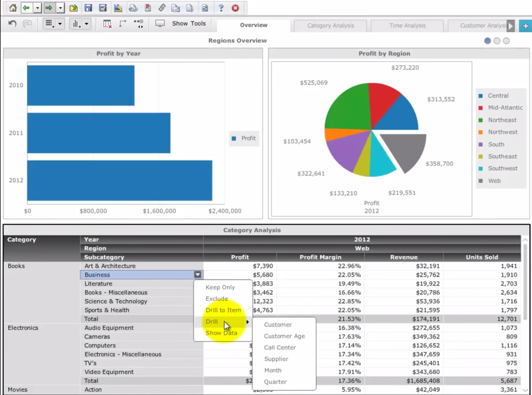Image resolution: width=532 pixels, height=395 pixels.
Task: Click the link chain icon
Action: point(162,8)
